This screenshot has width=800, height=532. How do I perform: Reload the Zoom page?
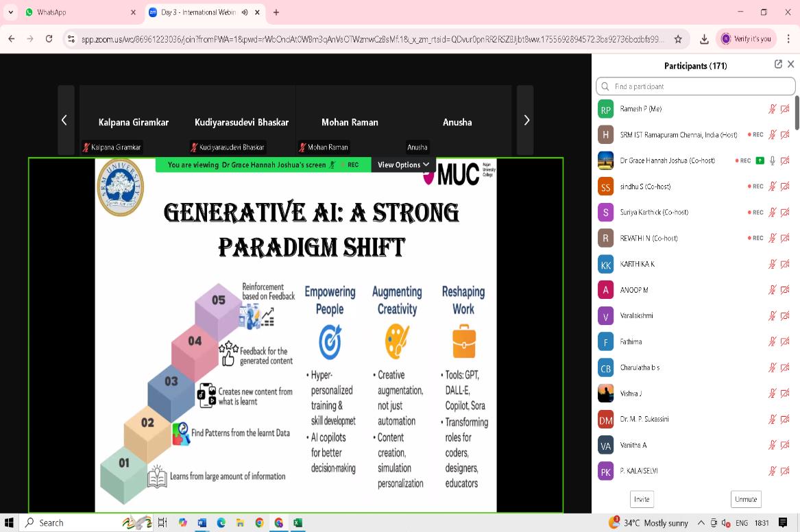(x=49, y=39)
